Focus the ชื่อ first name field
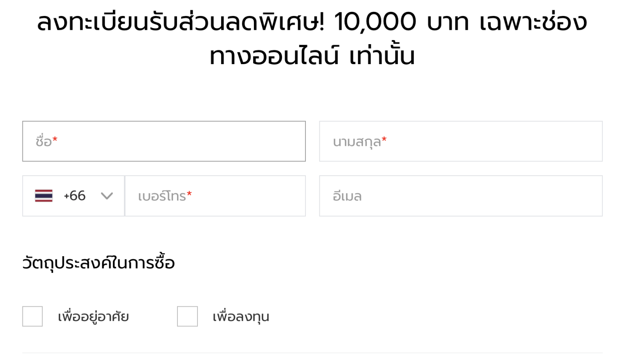This screenshot has height=364, width=628. [x=164, y=141]
